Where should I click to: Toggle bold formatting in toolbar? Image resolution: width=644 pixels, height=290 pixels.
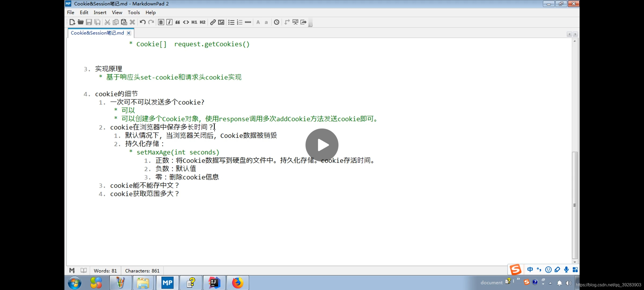coord(161,22)
